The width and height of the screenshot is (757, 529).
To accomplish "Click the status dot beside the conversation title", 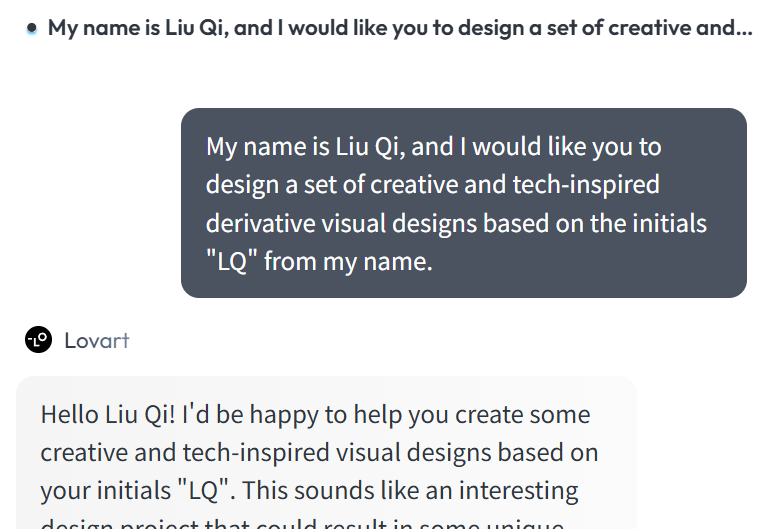I will click(x=33, y=29).
